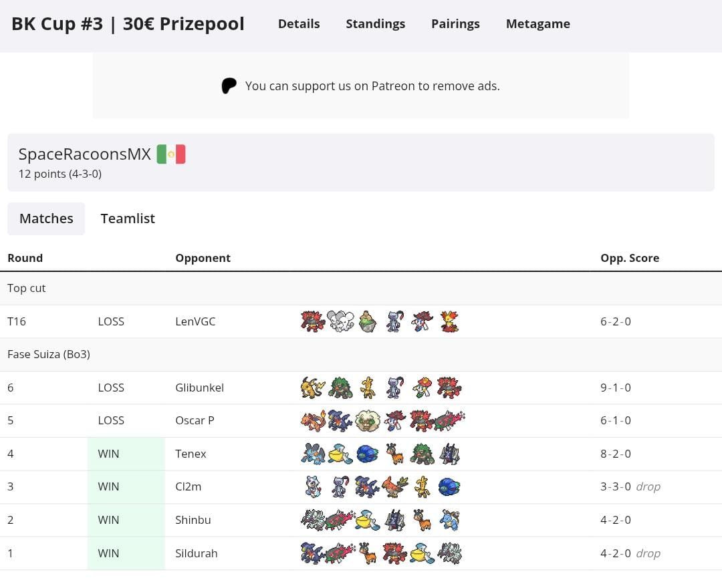
Task: Click Incineroar sprite in LenVGC's team
Action: click(x=313, y=321)
